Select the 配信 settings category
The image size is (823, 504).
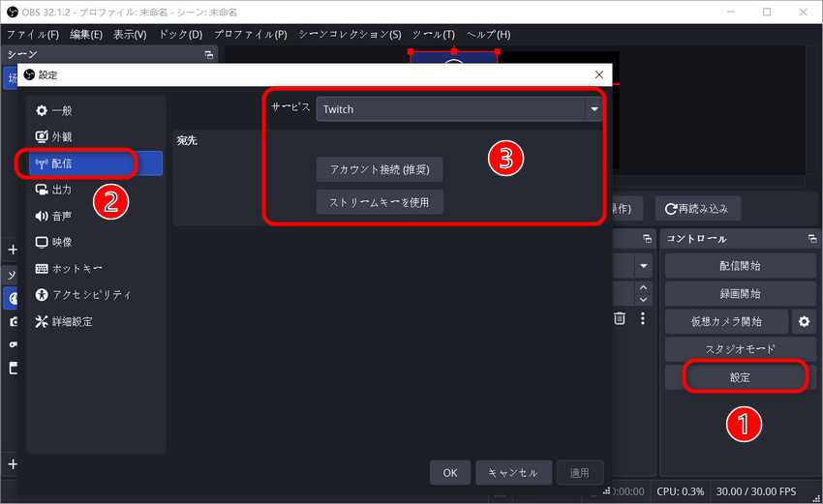point(96,163)
